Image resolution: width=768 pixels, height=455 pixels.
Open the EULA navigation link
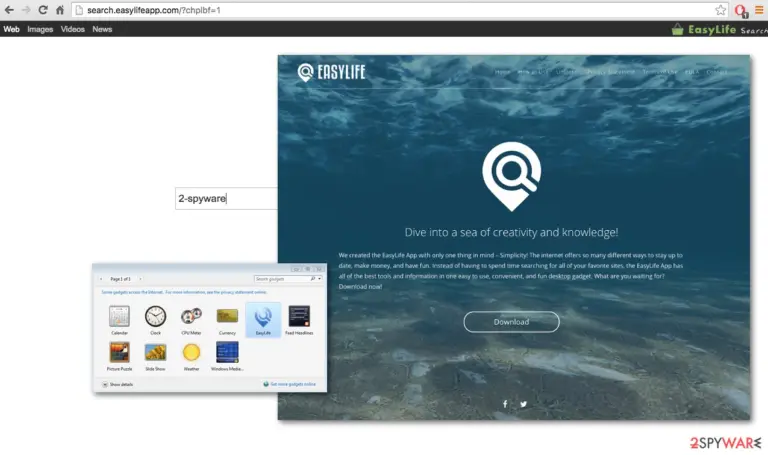click(x=692, y=72)
